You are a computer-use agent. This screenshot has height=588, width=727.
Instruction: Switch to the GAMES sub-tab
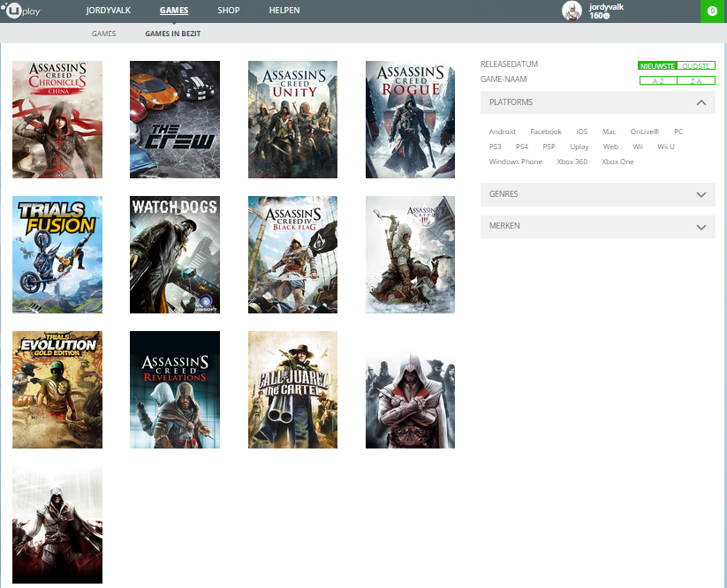104,34
